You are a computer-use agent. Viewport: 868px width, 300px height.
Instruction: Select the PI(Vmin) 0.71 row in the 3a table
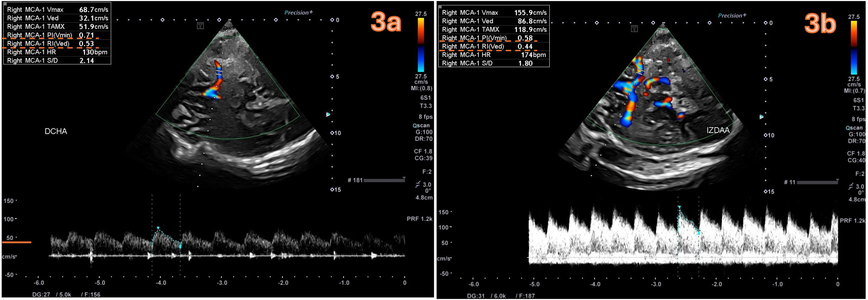click(x=57, y=35)
